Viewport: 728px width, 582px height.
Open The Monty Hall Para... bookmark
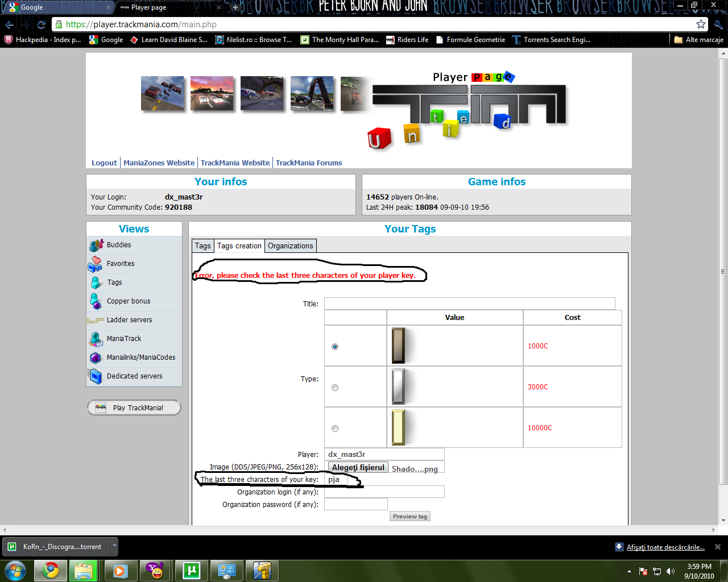pyautogui.click(x=340, y=40)
